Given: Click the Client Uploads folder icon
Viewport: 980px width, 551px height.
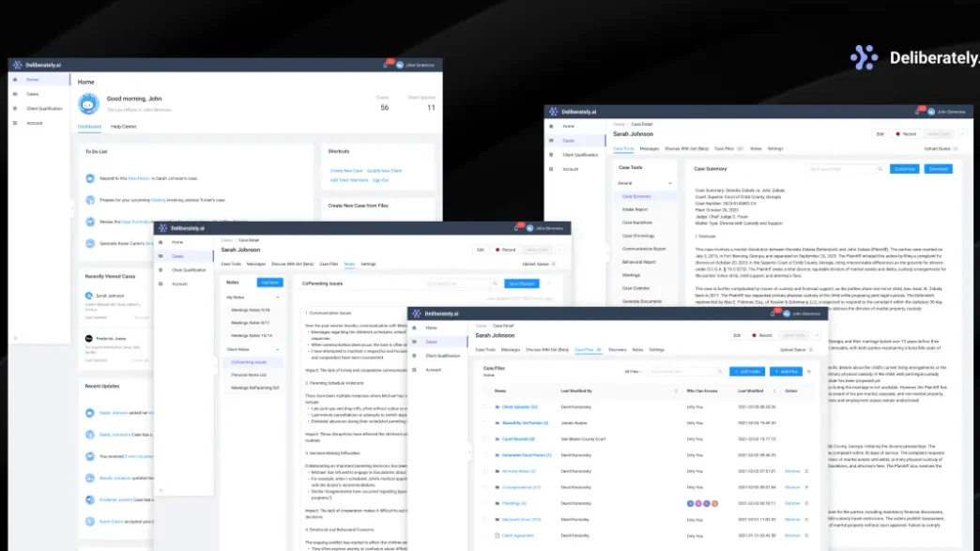Looking at the screenshot, I should click(498, 406).
